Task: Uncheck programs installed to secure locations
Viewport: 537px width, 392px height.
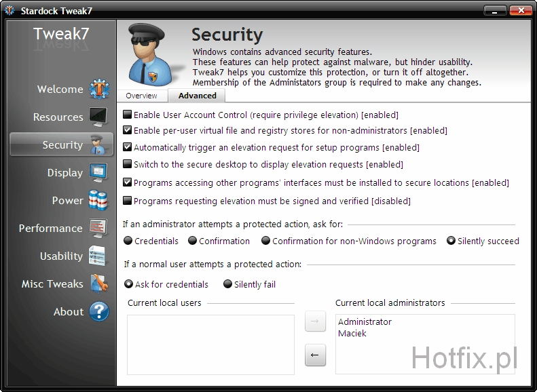Action: pos(127,182)
